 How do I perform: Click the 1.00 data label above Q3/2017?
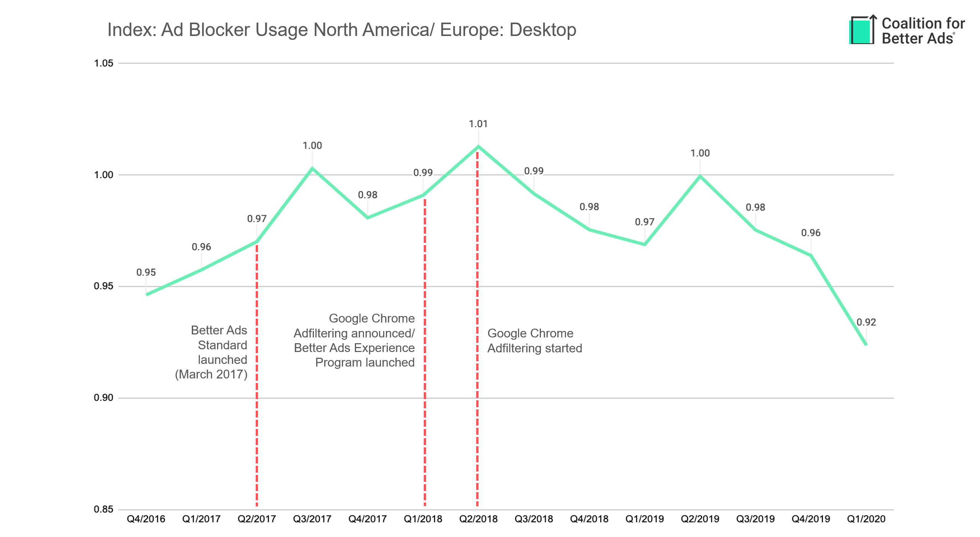coord(312,146)
